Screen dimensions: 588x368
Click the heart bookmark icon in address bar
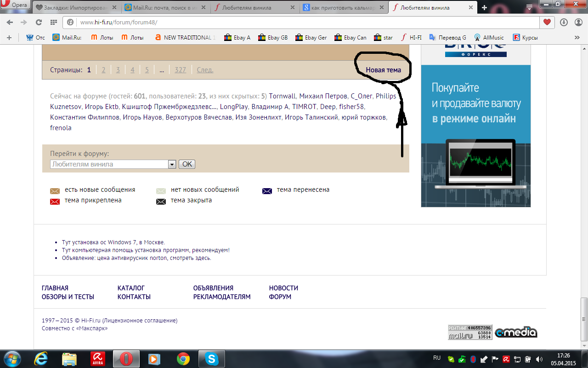click(547, 22)
